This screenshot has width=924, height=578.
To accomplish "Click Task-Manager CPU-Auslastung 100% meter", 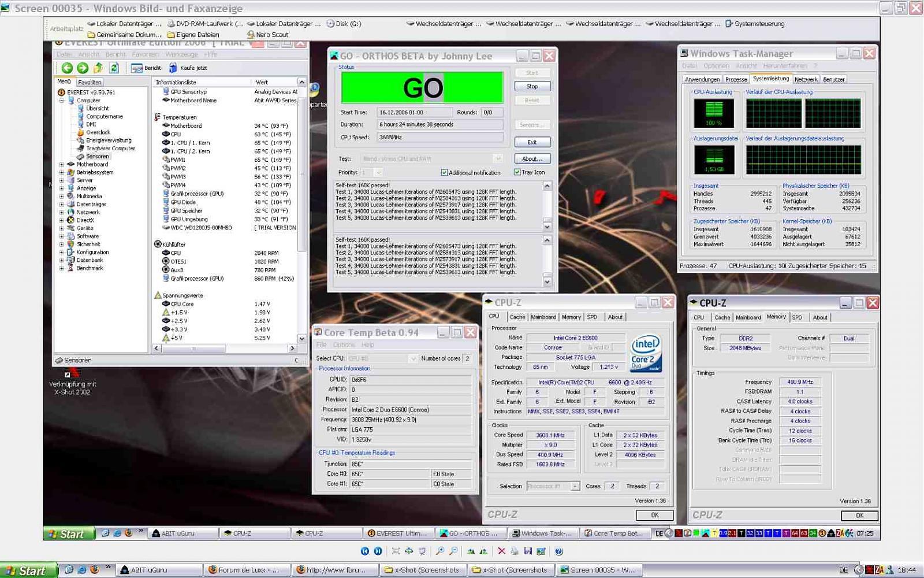I will 714,113.
